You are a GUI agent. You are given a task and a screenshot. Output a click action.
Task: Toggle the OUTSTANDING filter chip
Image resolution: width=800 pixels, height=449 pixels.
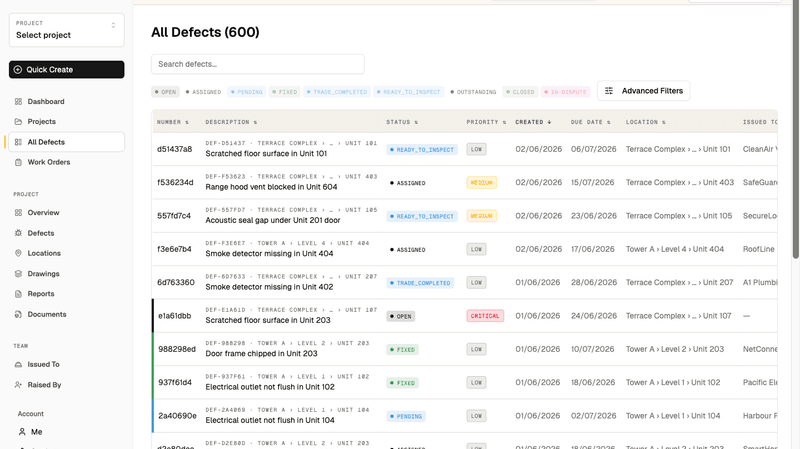point(473,92)
